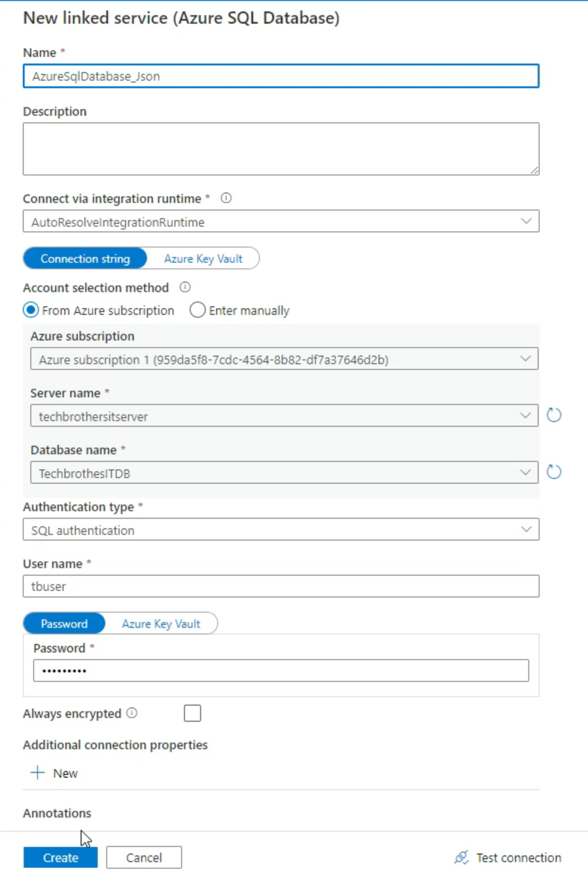The width and height of the screenshot is (588, 882).
Task: Switch to the Azure Key Vault tab
Action: (203, 258)
